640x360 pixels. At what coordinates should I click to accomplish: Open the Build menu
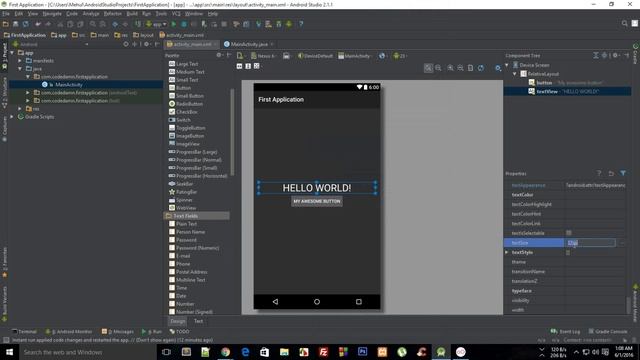[132, 14]
